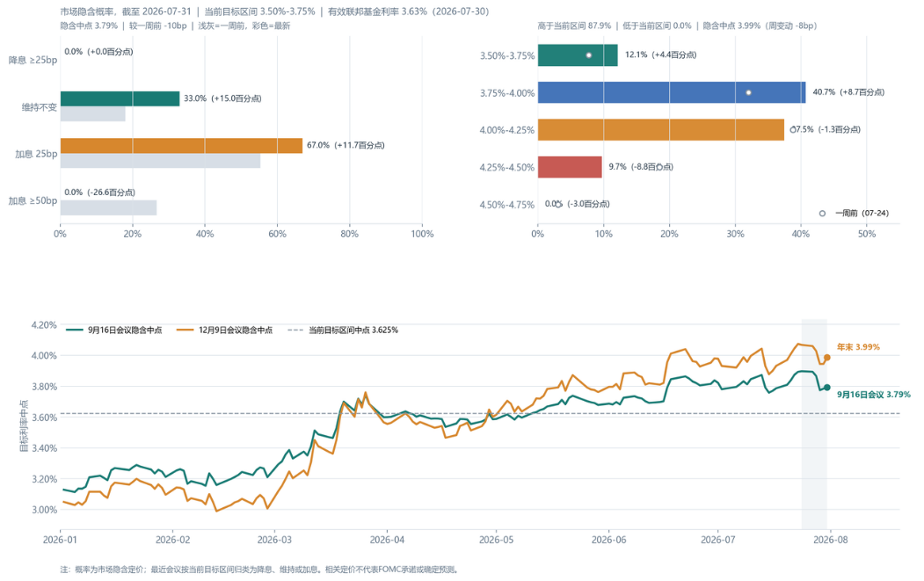Select the 3.50%-3.75% range label
This screenshot has width=924, height=581.
point(506,55)
